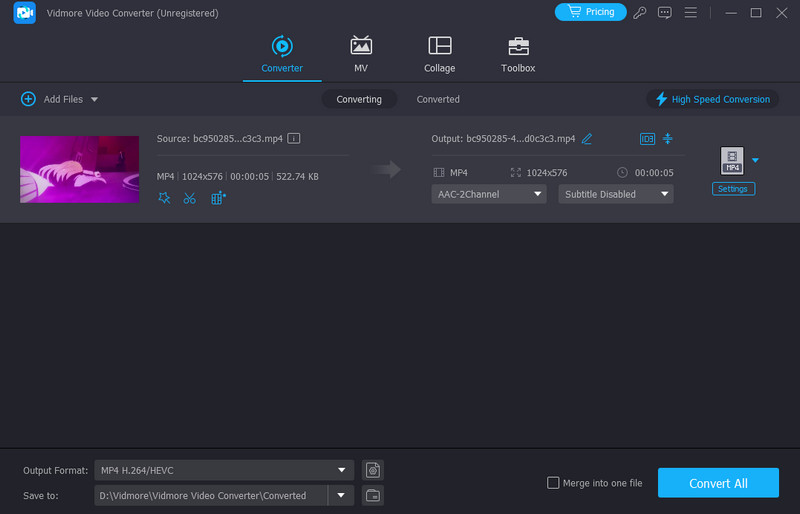The image size is (800, 514).
Task: Open the cut scissors tool
Action: 189,198
